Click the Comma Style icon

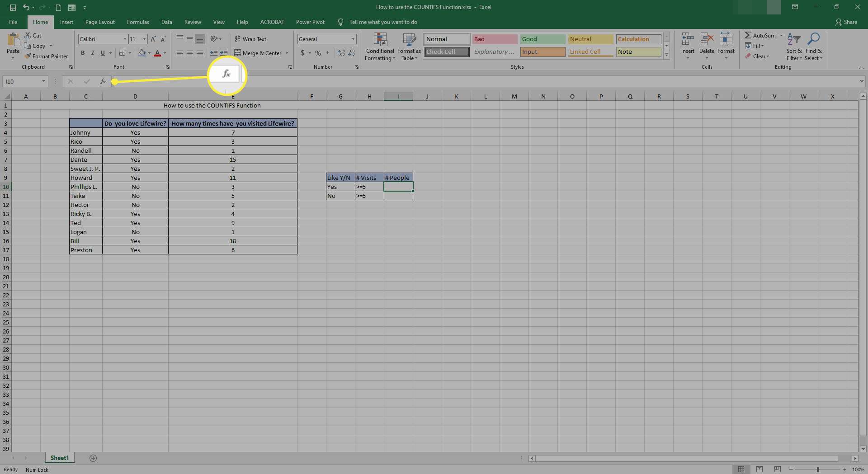[327, 53]
